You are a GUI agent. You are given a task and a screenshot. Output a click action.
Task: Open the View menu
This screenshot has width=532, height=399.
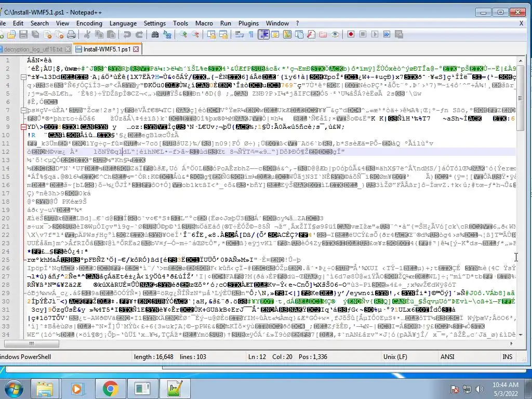click(x=62, y=23)
